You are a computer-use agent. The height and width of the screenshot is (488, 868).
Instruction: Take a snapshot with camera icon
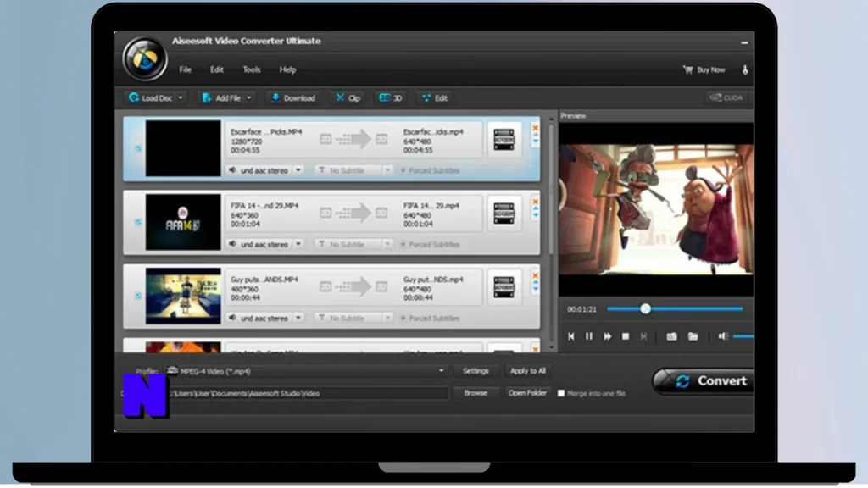[x=671, y=336]
